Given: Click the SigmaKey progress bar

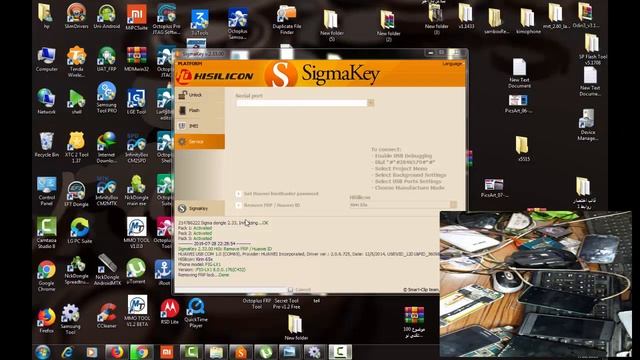Looking at the screenshot, I should tap(230, 289).
